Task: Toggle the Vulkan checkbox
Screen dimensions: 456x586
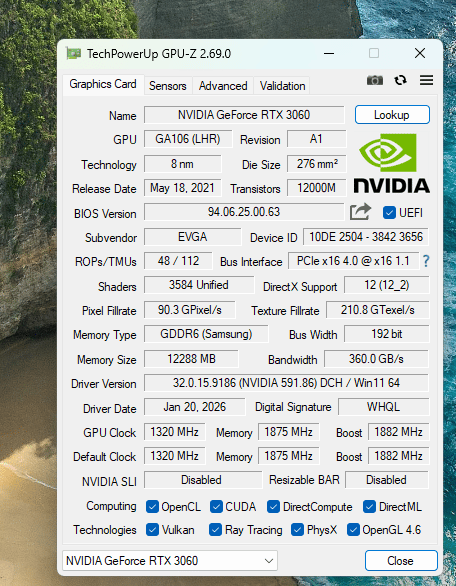Action: pos(152,530)
